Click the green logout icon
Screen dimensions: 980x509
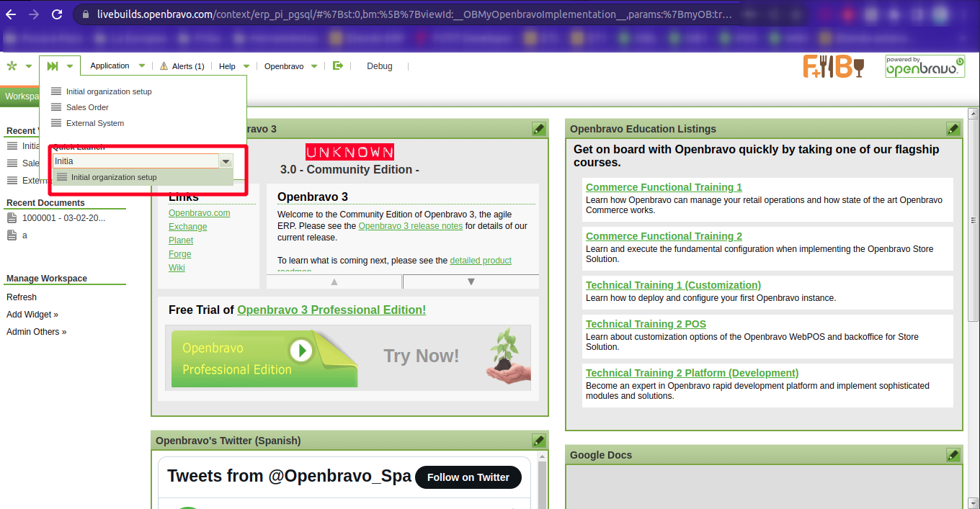pos(338,66)
